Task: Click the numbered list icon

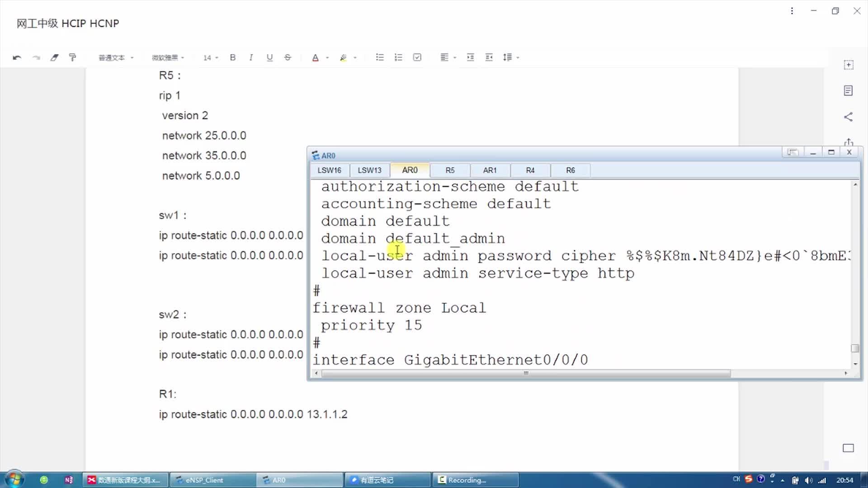Action: tap(398, 57)
